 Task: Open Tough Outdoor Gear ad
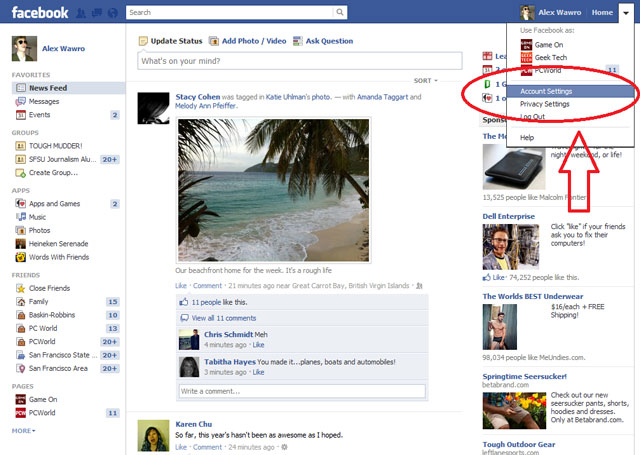point(518,444)
